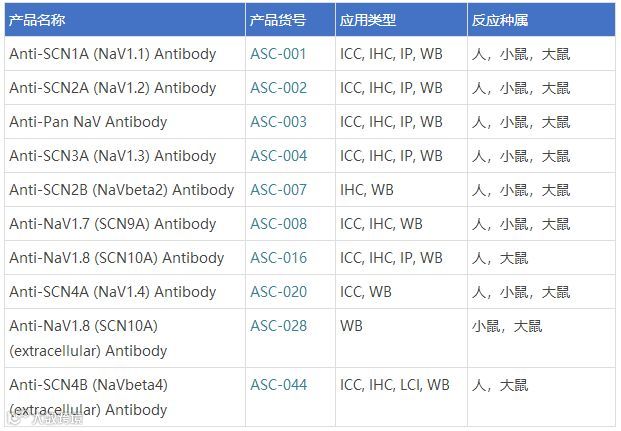Open the ASC-007 product link

click(x=278, y=190)
